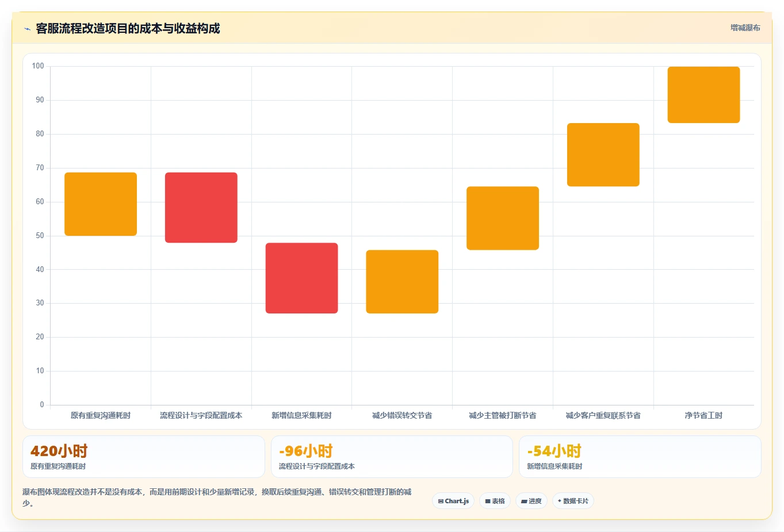The image size is (784, 532).
Task: Open the -54小时 stat card
Action: [x=640, y=457]
